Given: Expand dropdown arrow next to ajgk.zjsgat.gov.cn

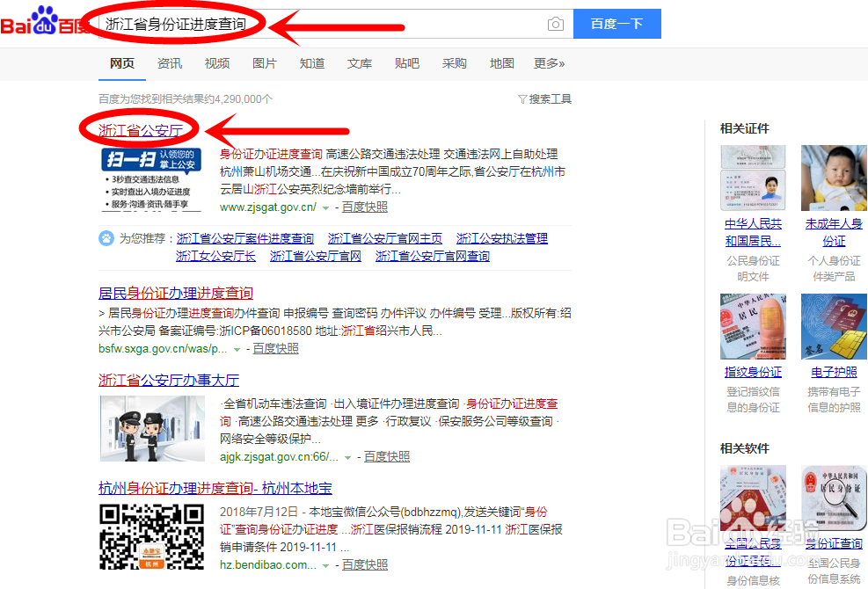Looking at the screenshot, I should coord(347,458).
